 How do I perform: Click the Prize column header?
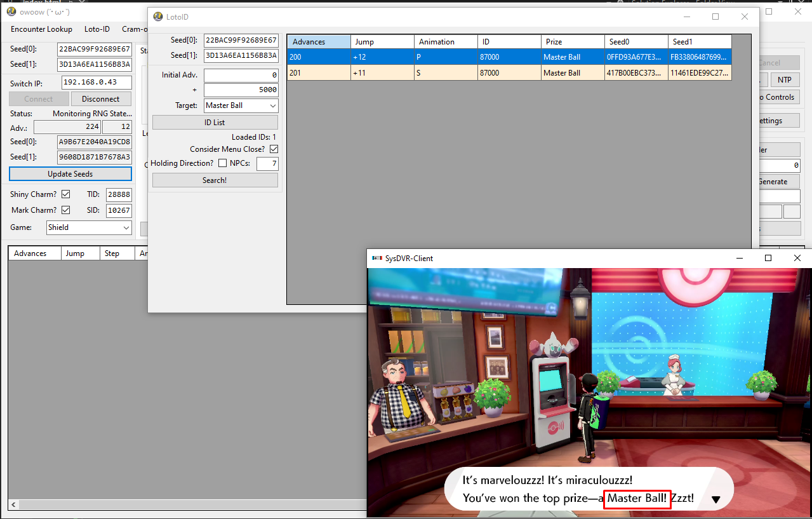click(x=573, y=42)
